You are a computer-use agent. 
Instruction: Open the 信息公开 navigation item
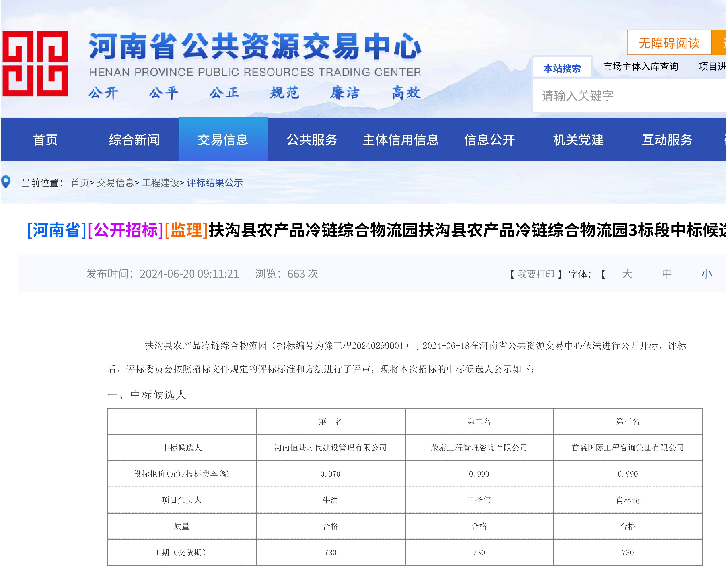pos(490,140)
